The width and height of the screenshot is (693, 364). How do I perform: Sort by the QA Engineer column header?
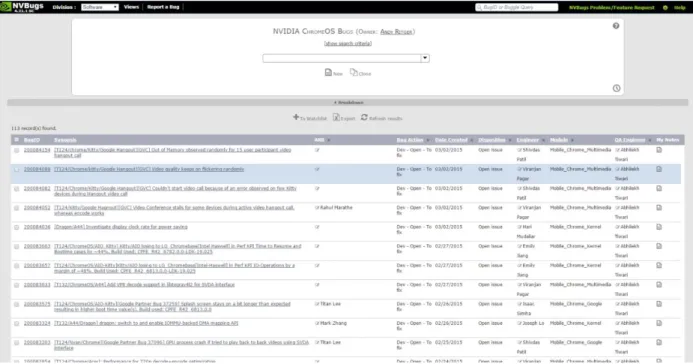click(629, 140)
